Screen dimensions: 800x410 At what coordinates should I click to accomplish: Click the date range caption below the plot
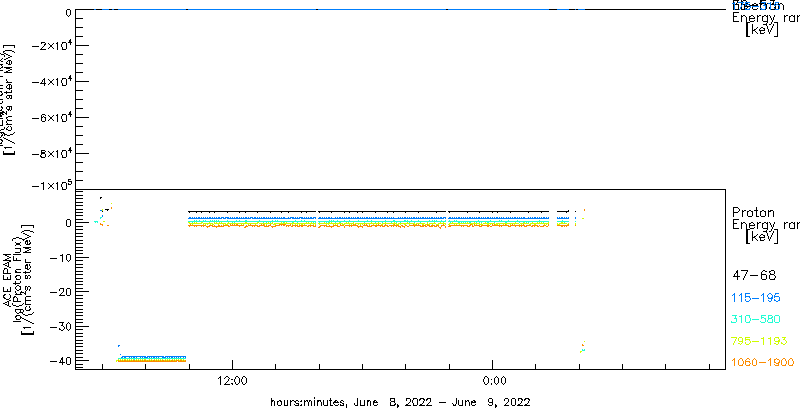click(x=401, y=402)
